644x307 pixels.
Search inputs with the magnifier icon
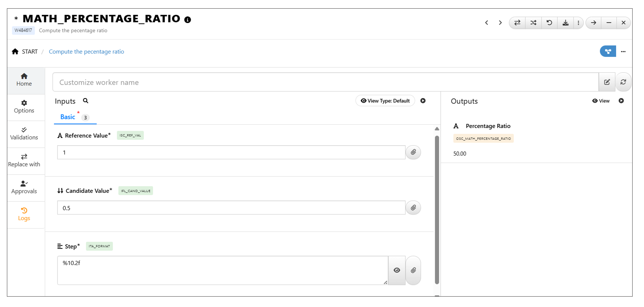pyautogui.click(x=86, y=101)
